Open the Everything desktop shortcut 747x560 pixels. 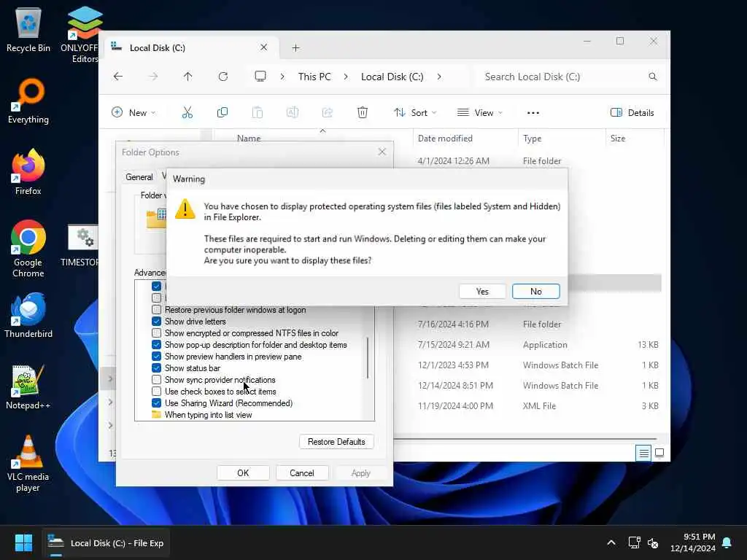[28, 101]
